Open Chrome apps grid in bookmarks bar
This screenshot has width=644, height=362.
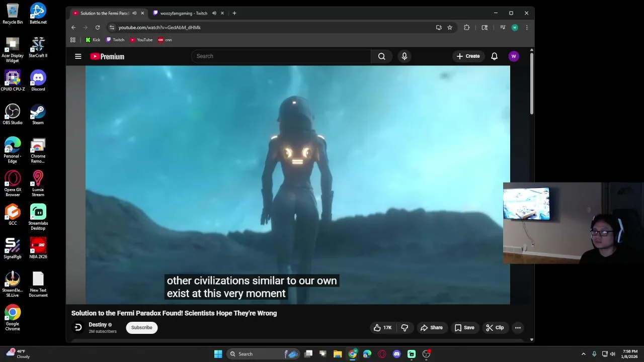coord(73,40)
